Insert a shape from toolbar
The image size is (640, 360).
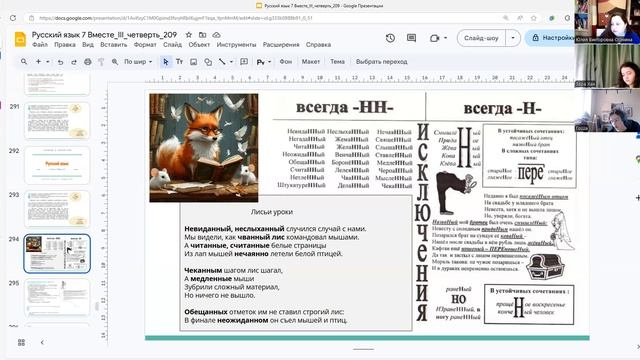coord(208,62)
